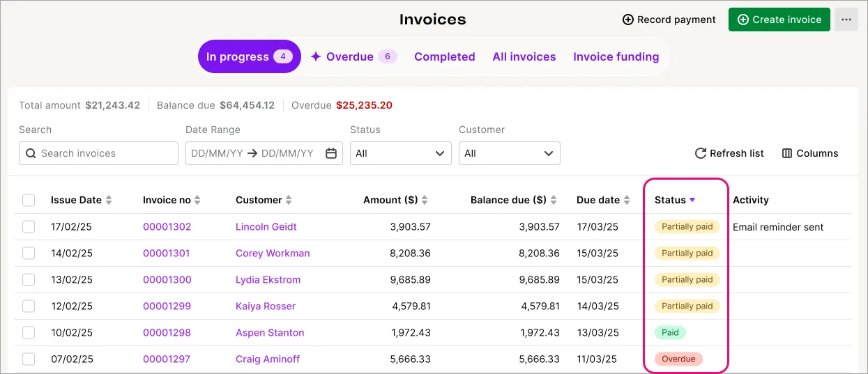Check the box for invoice 00001302

(x=29, y=226)
